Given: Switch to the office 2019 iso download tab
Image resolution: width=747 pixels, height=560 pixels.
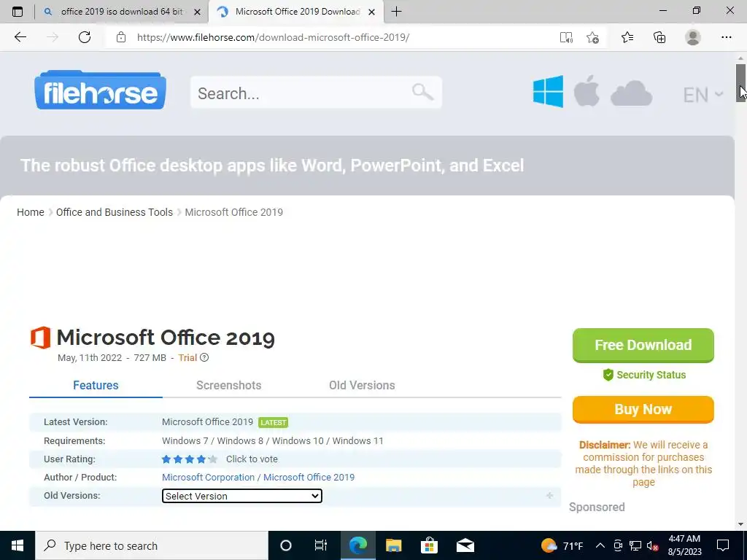Looking at the screenshot, I should (x=122, y=12).
